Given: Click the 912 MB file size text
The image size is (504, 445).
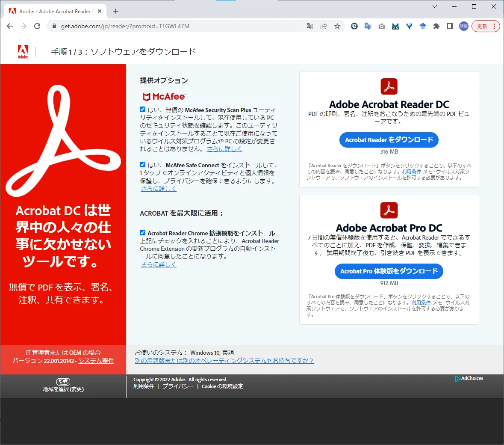Looking at the screenshot, I should (x=389, y=283).
